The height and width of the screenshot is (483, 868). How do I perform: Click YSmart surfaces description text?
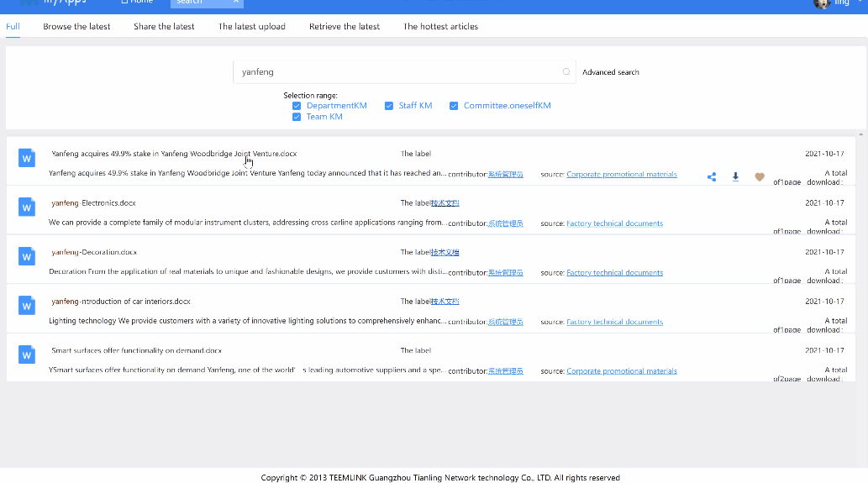pyautogui.click(x=247, y=370)
